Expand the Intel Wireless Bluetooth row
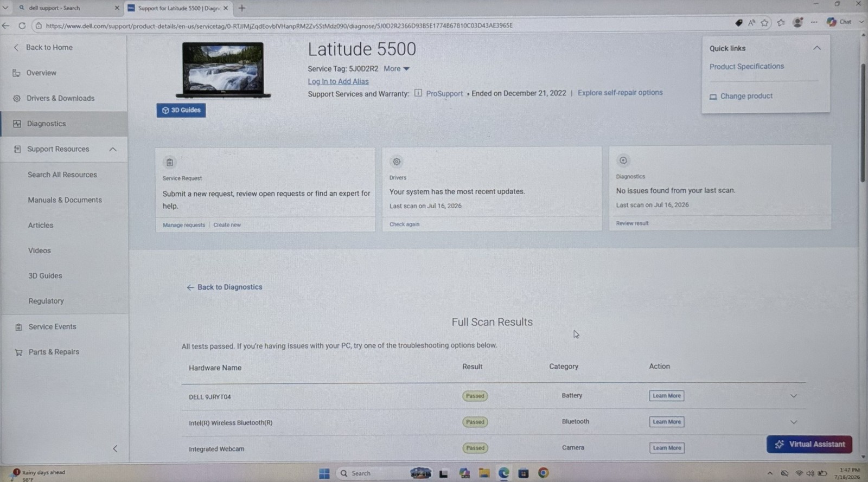Screen dimensions: 868x482 (794, 422)
